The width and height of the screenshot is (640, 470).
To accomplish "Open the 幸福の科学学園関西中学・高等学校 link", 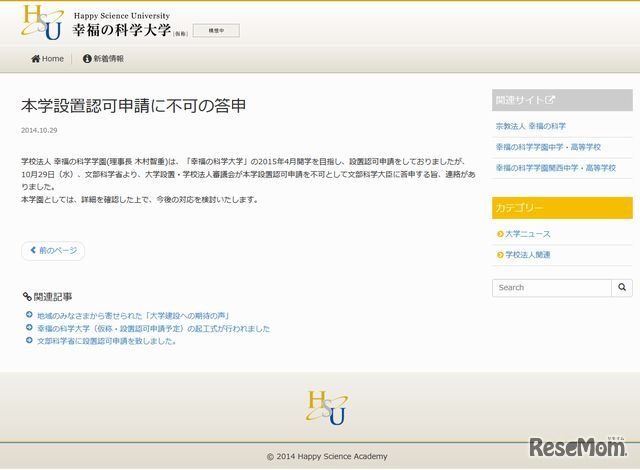I will pyautogui.click(x=556, y=168).
